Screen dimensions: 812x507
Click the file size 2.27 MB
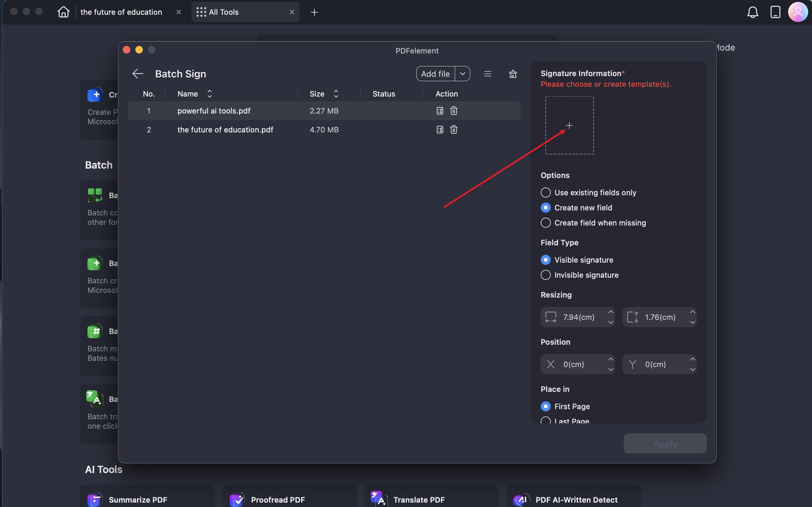[324, 111]
